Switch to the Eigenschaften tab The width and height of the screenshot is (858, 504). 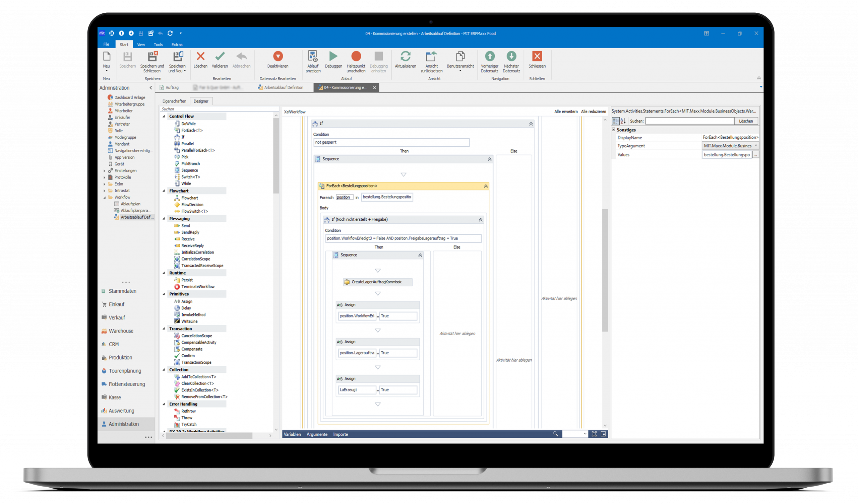(x=174, y=101)
